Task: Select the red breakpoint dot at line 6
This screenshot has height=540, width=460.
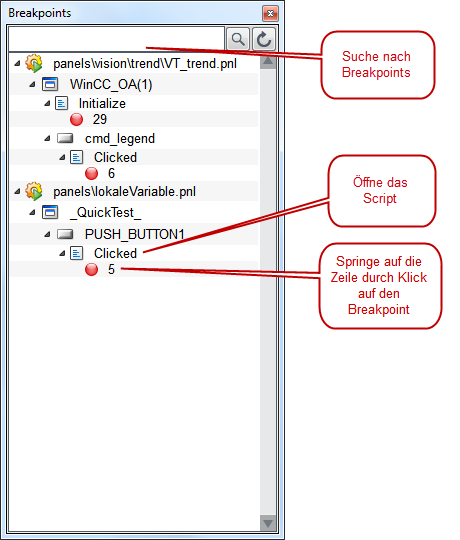Action: click(92, 173)
